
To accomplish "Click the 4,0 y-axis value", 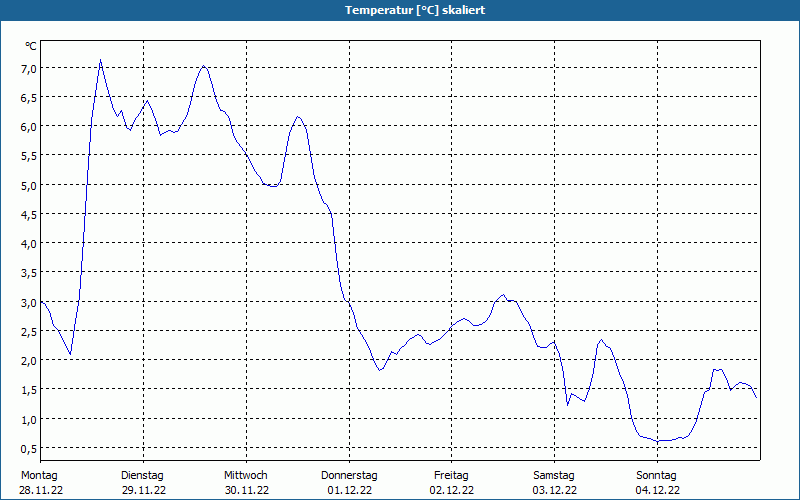I will coord(28,244).
